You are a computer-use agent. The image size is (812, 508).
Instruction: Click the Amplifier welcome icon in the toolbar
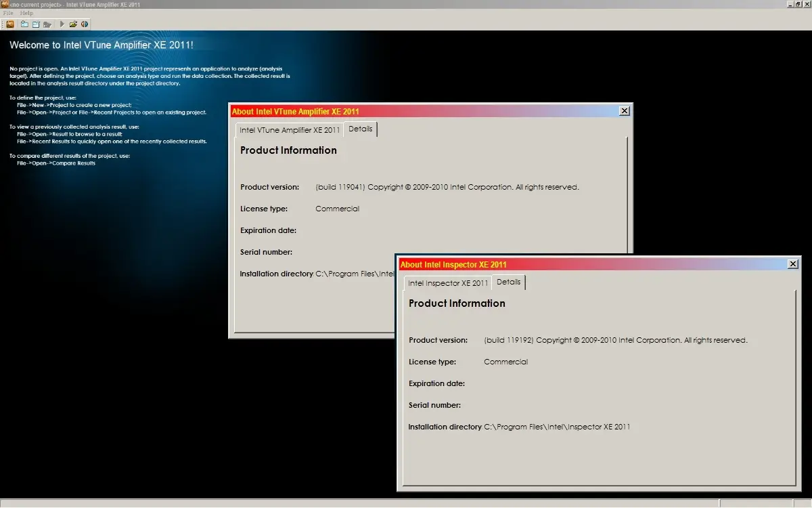(x=10, y=24)
